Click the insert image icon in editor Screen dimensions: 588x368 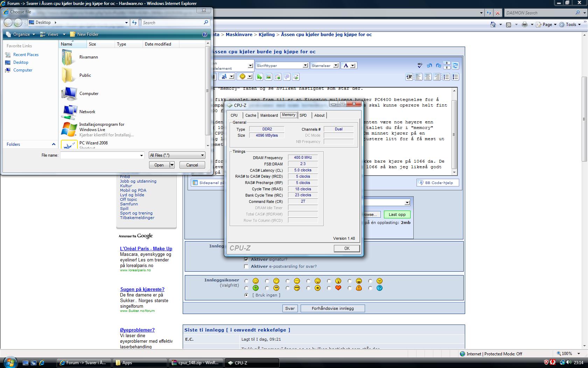tap(268, 77)
